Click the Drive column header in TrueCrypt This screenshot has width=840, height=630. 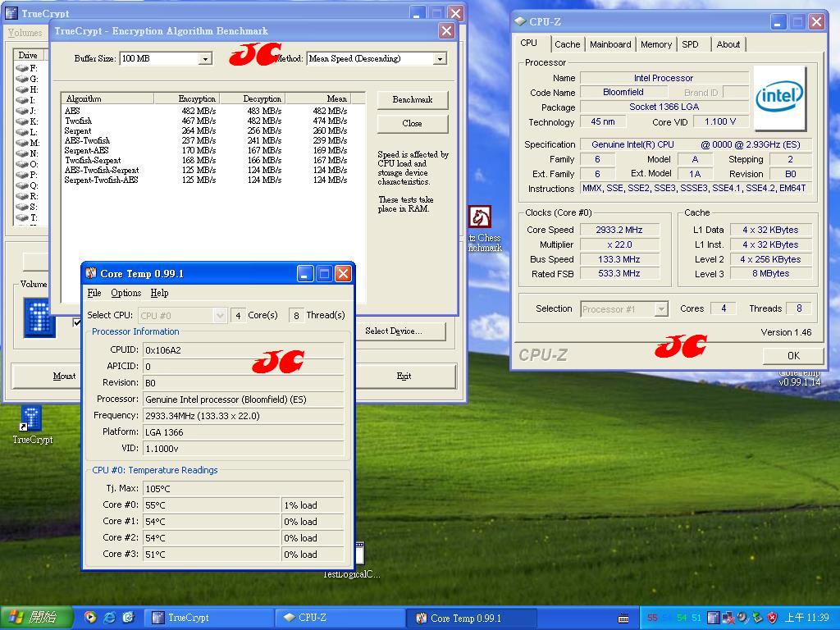click(x=30, y=55)
